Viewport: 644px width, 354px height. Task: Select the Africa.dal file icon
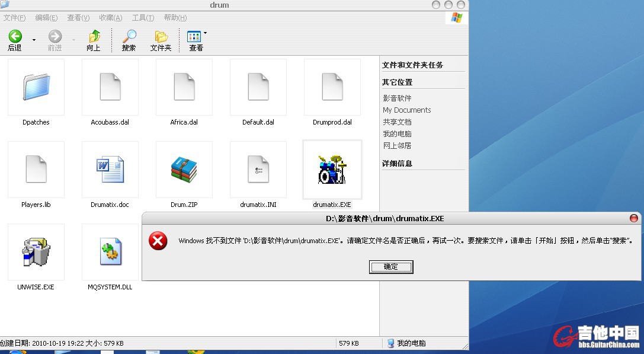click(x=184, y=87)
